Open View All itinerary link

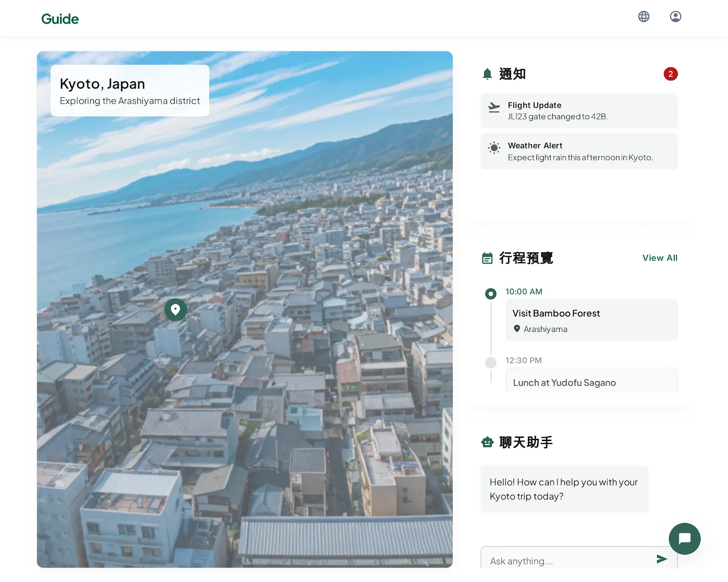point(660,258)
